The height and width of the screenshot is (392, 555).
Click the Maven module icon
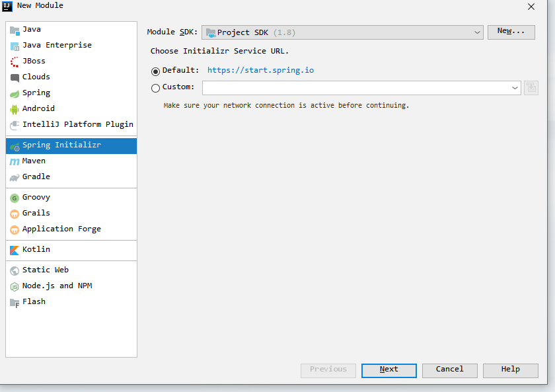tap(15, 161)
